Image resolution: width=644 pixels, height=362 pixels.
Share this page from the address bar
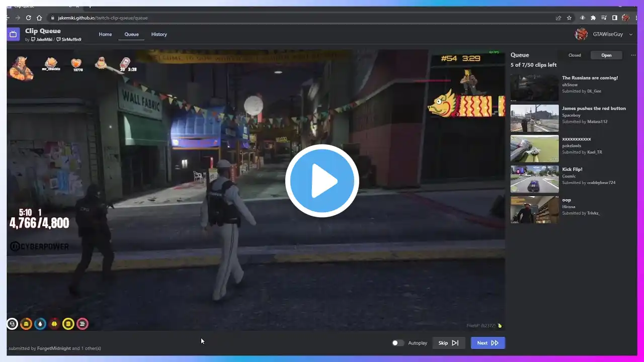click(558, 18)
